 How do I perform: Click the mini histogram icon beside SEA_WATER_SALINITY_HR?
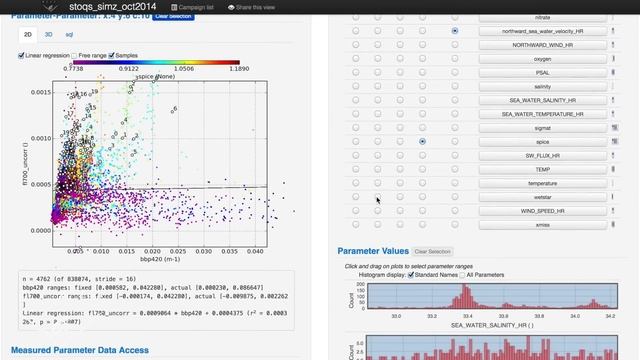[613, 100]
